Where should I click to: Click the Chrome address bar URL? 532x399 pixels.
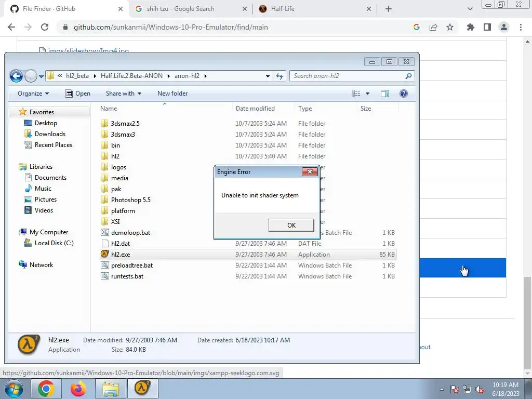(x=170, y=27)
